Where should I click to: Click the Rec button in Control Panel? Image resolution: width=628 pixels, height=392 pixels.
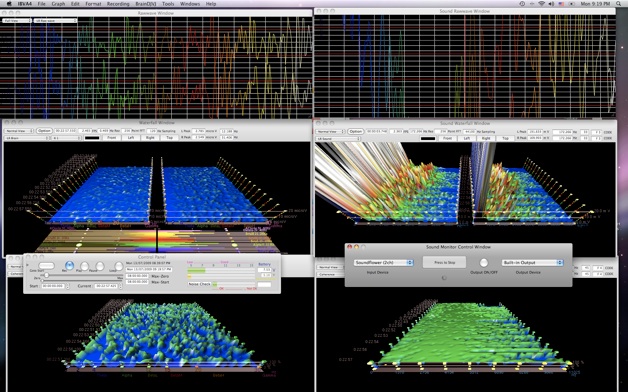click(69, 265)
